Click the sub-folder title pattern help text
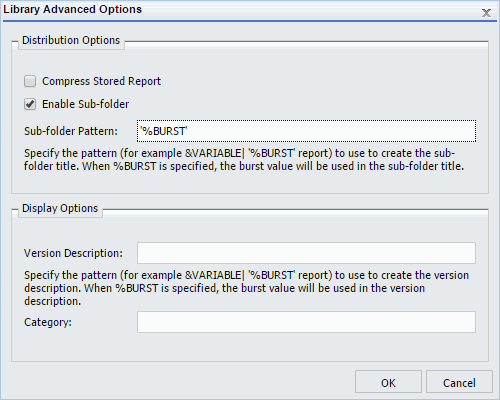Screen dimensions: 500x400 244,159
